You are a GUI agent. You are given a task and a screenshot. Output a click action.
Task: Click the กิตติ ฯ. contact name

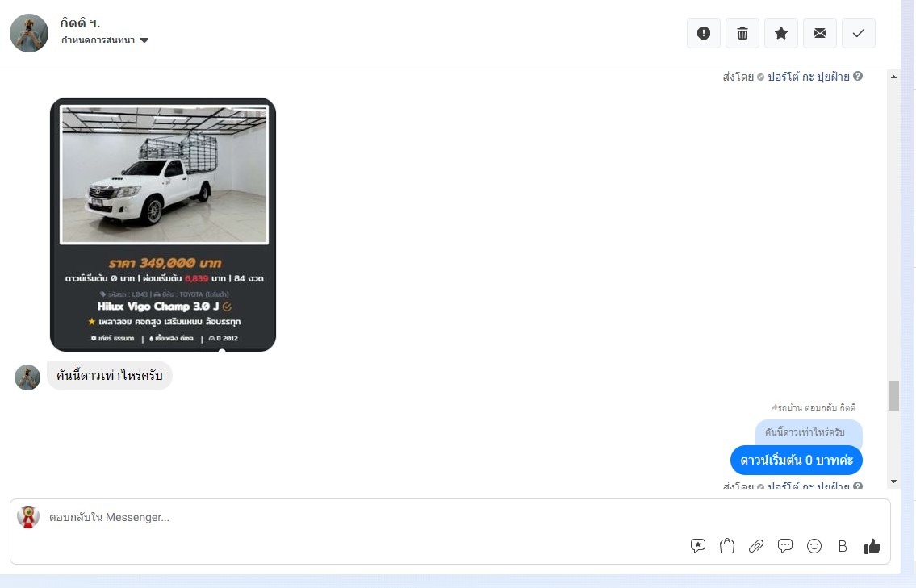(x=80, y=23)
